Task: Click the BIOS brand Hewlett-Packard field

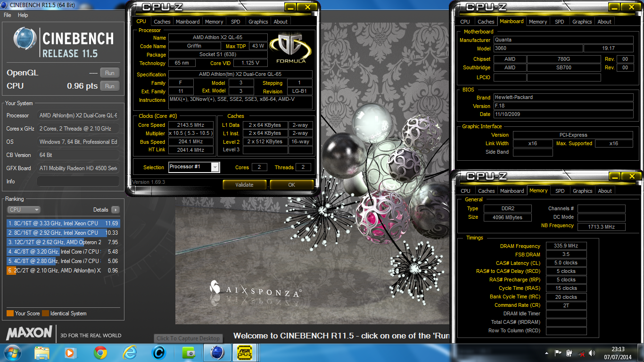Action: pos(563,97)
